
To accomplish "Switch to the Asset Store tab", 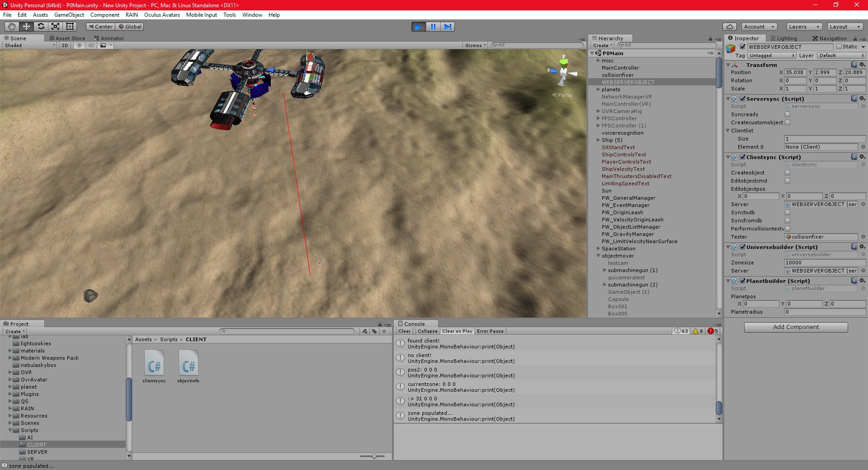I will coord(67,38).
